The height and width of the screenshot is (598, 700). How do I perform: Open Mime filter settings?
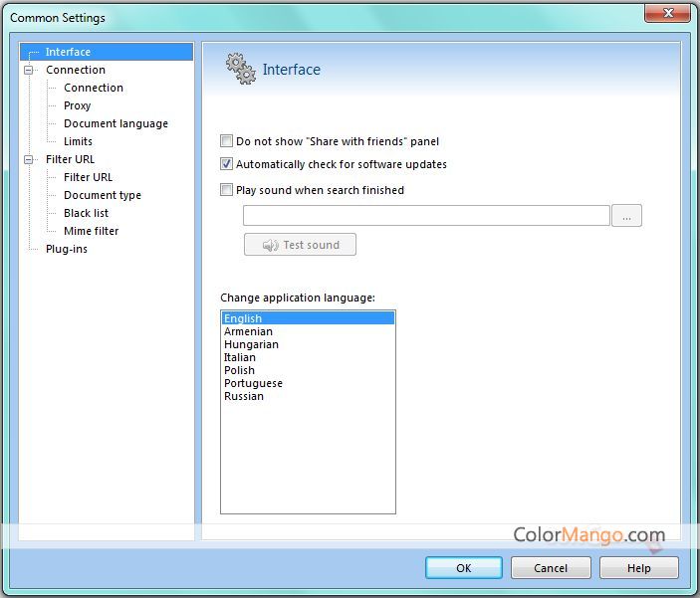[91, 231]
